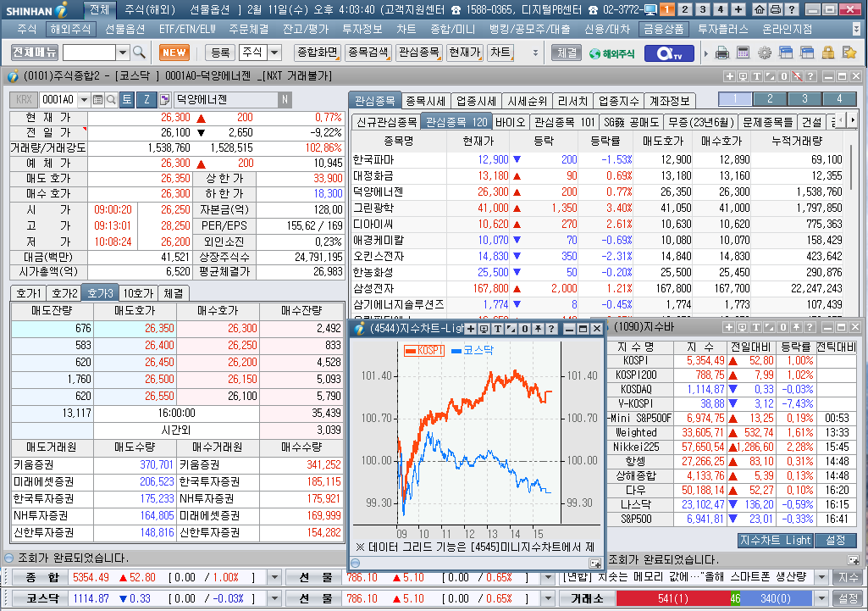
Task: Expand the toolbar overflow chevron beside 차트
Action: (x=534, y=53)
